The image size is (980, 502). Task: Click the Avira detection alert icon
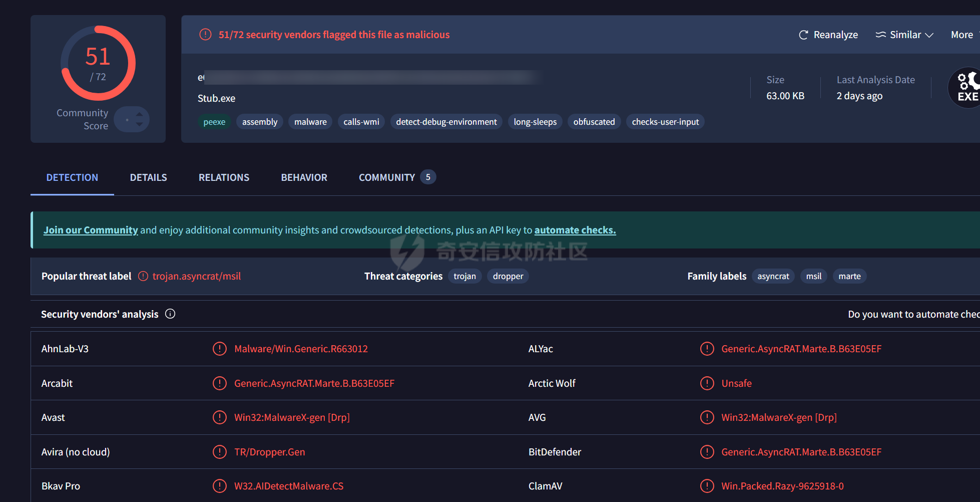coord(220,452)
